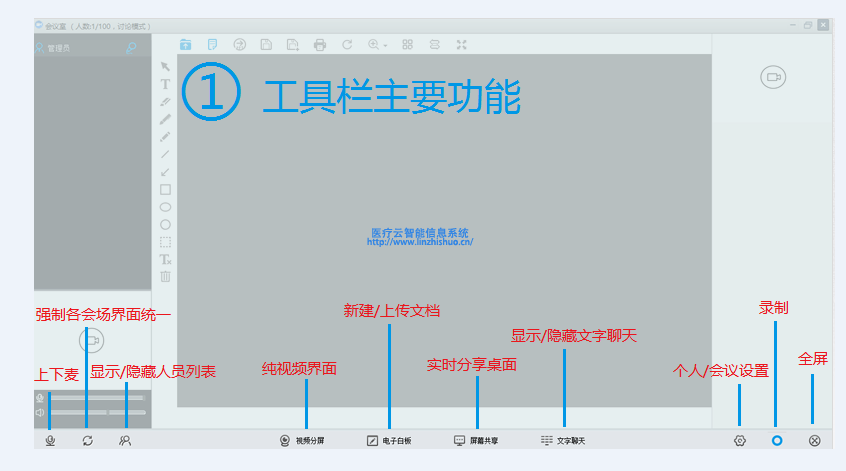This screenshot has width=846, height=471.
Task: Open the meeting settings gear
Action: click(x=740, y=441)
